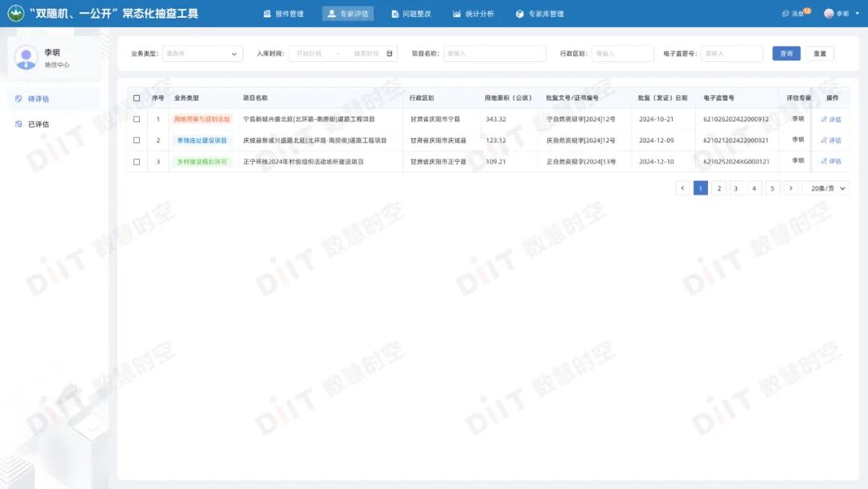The width and height of the screenshot is (868, 489).
Task: Click the 项目名称 column header
Action: tap(256, 98)
